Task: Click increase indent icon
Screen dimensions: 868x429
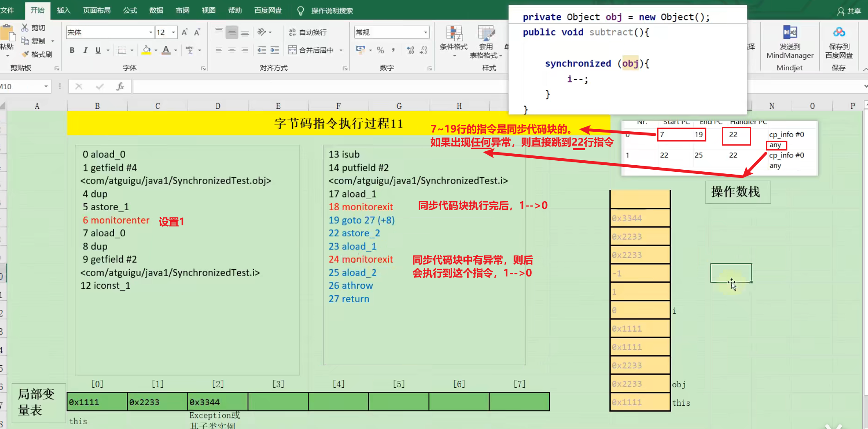Action: pyautogui.click(x=275, y=50)
